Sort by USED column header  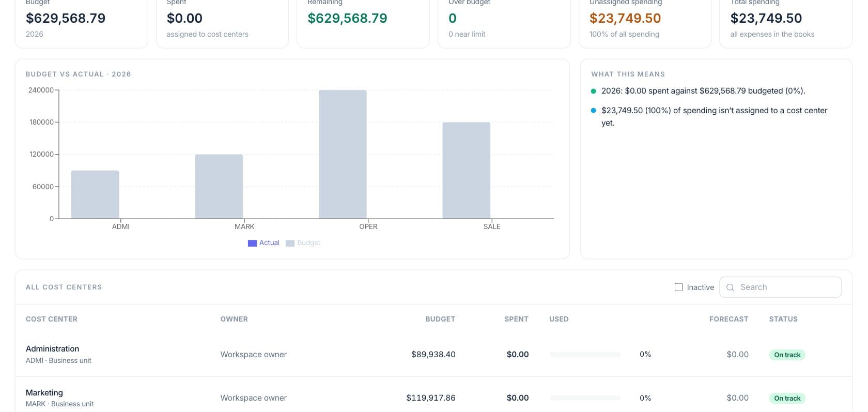click(x=559, y=319)
